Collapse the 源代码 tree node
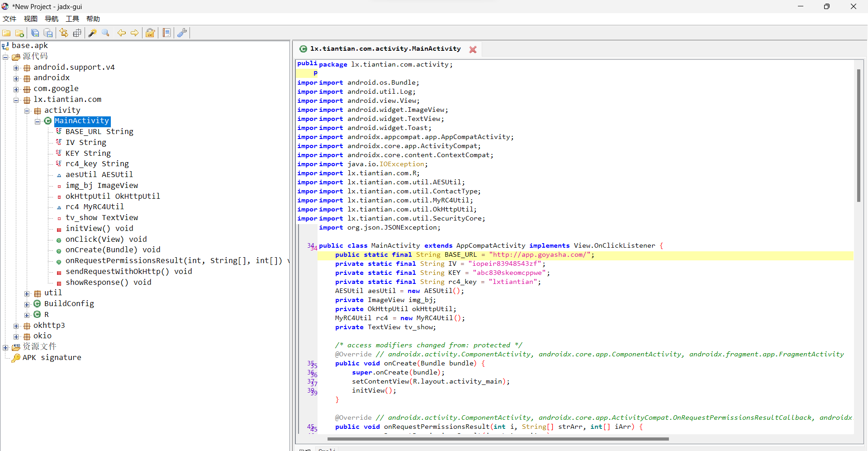 (x=5, y=57)
